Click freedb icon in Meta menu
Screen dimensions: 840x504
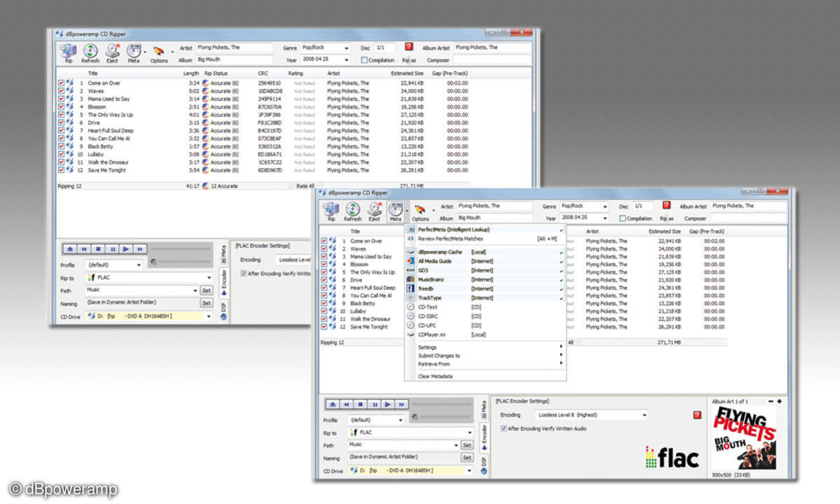click(411, 288)
